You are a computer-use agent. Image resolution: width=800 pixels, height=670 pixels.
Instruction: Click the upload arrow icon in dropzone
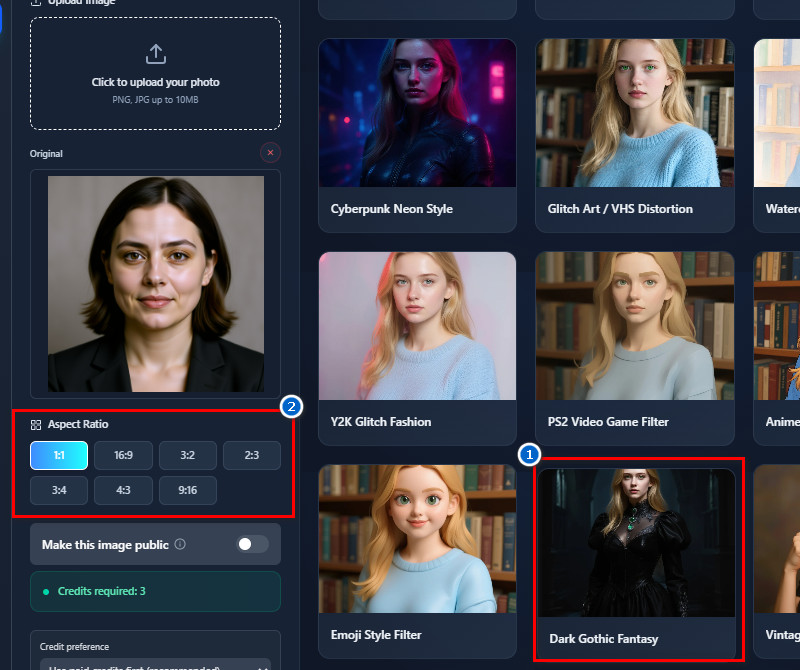[x=156, y=54]
